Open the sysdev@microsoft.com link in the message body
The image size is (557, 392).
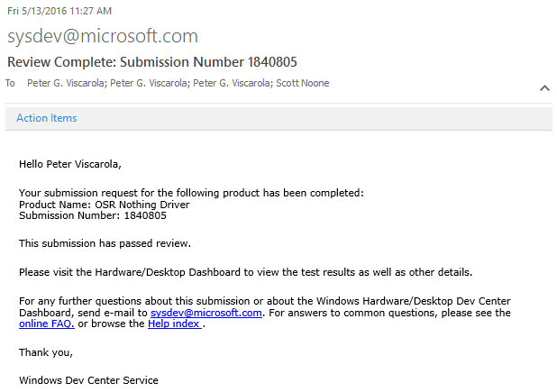click(206, 313)
